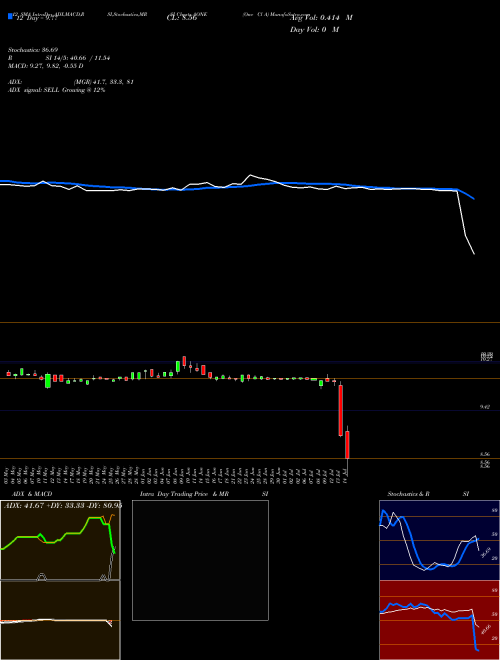Click the 8.56 price axis label
Viewport: 500px width, 660px height.
click(485, 455)
